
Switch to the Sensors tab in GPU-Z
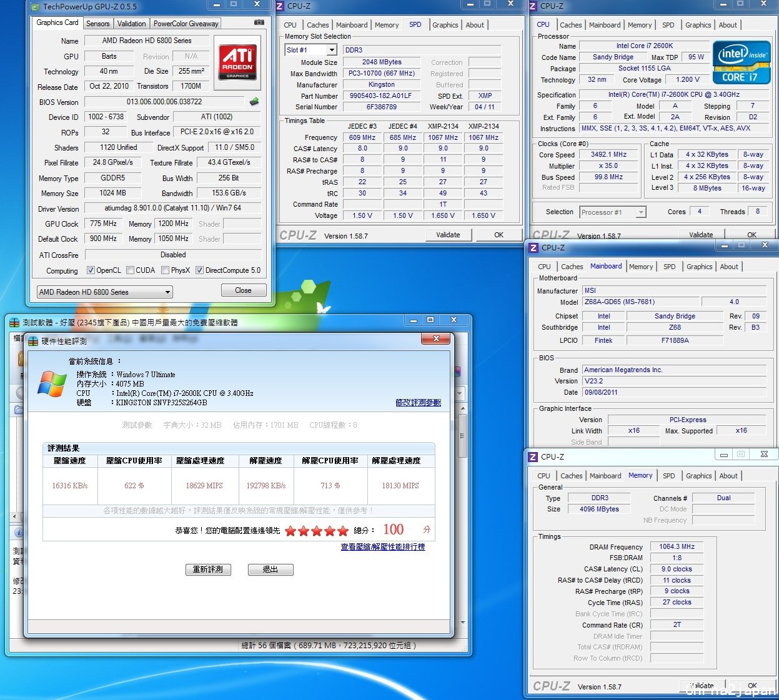coord(98,24)
